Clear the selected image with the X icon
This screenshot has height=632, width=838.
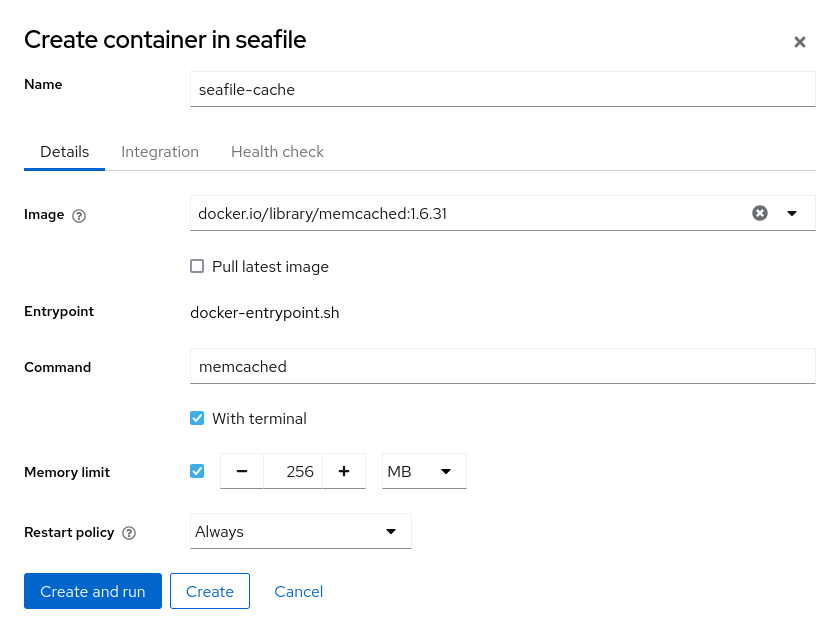click(x=760, y=213)
